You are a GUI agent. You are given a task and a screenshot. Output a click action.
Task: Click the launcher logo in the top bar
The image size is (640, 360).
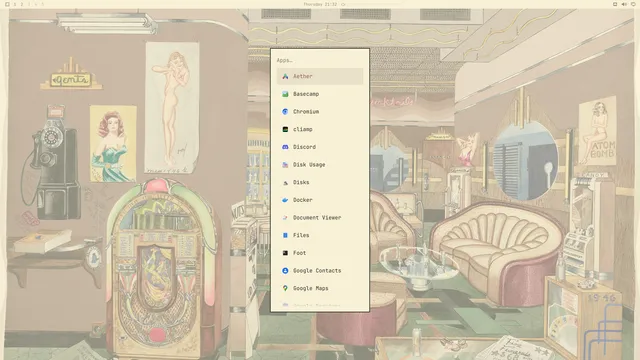tap(7, 4)
